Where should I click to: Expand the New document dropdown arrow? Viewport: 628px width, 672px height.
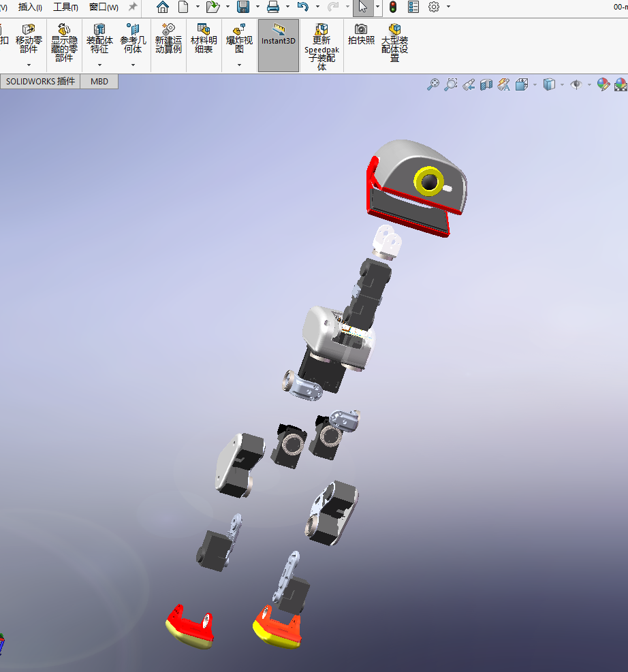click(198, 7)
